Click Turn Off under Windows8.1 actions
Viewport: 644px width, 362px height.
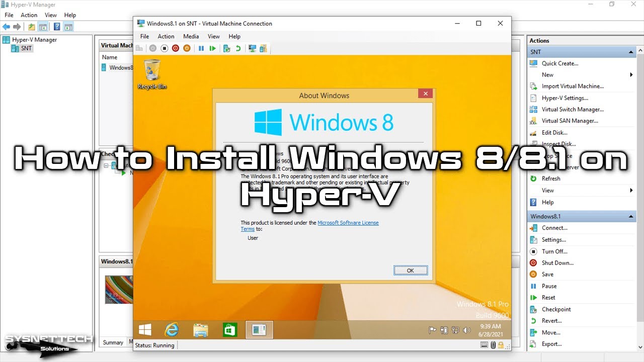pyautogui.click(x=554, y=251)
